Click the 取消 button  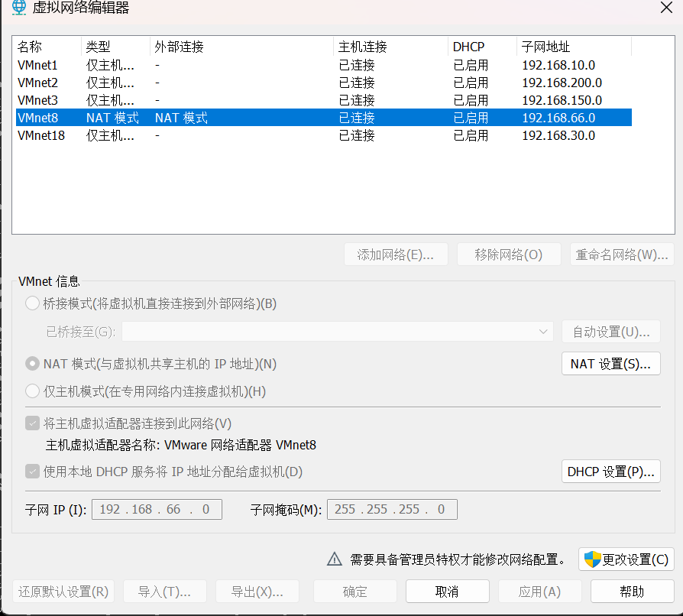pos(447,592)
